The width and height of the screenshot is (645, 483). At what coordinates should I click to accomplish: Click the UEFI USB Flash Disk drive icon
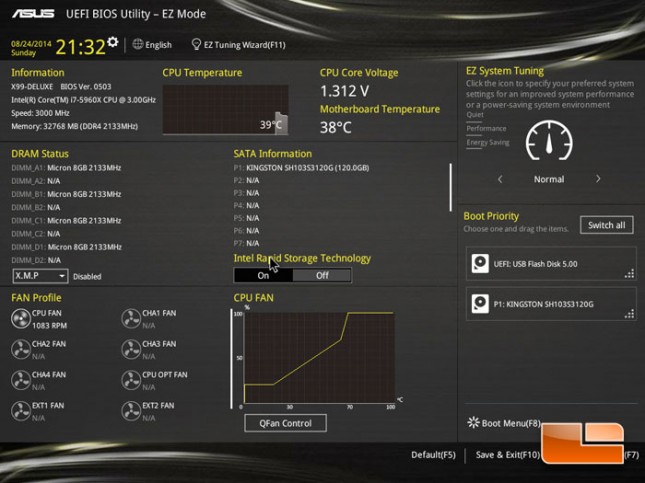coord(480,264)
